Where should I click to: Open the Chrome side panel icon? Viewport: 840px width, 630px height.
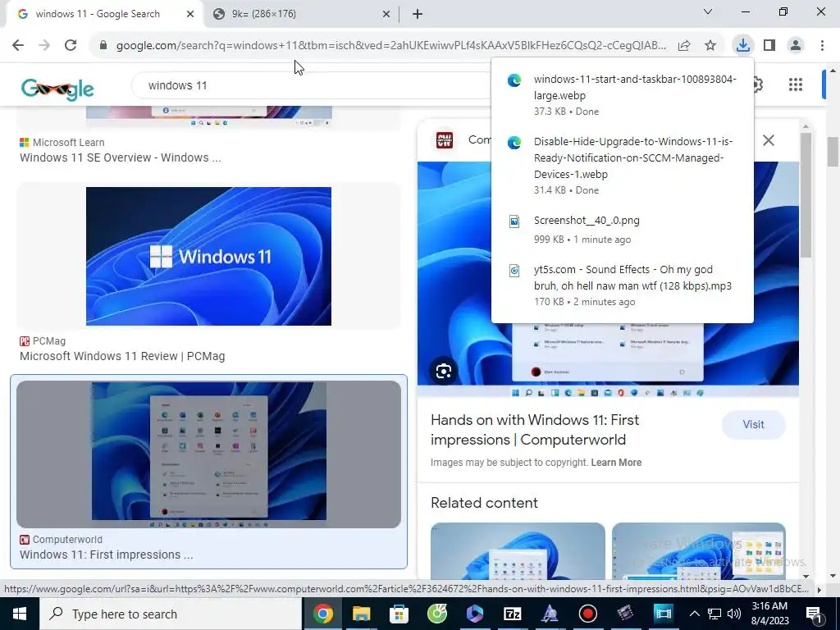click(x=769, y=45)
